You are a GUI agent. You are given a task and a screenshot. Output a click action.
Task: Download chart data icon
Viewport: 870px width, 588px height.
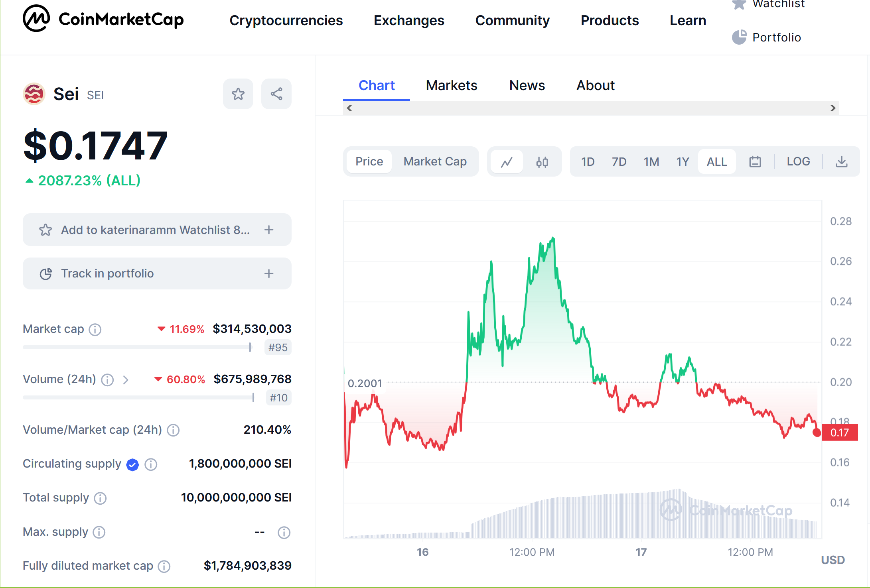[842, 161]
